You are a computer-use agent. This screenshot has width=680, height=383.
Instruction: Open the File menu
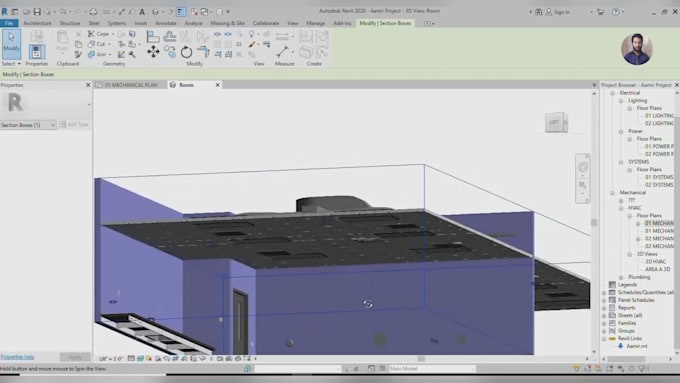9,23
